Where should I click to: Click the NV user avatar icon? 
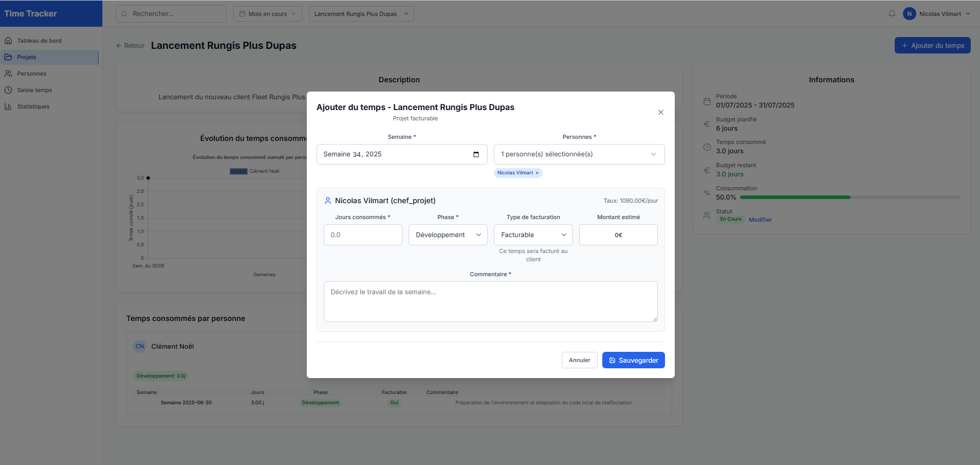pos(909,14)
